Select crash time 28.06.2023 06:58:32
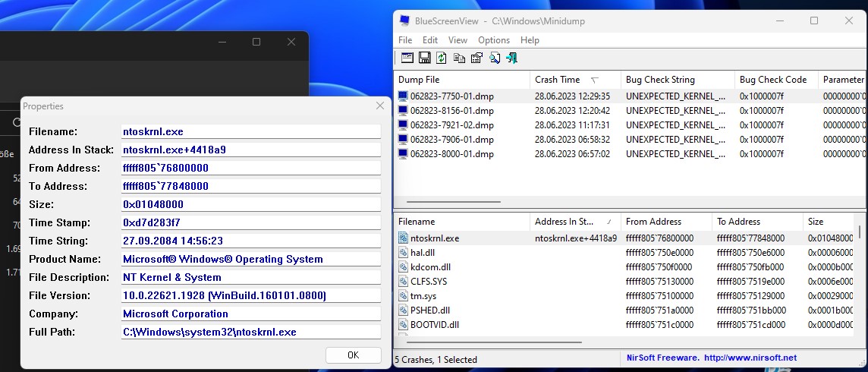The image size is (868, 372). point(572,140)
